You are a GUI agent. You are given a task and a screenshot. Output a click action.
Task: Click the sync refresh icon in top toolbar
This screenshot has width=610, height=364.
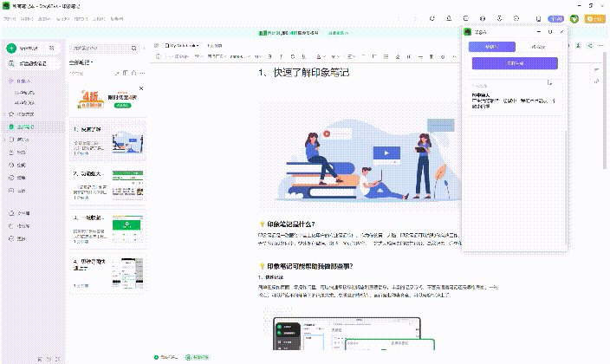click(x=432, y=18)
